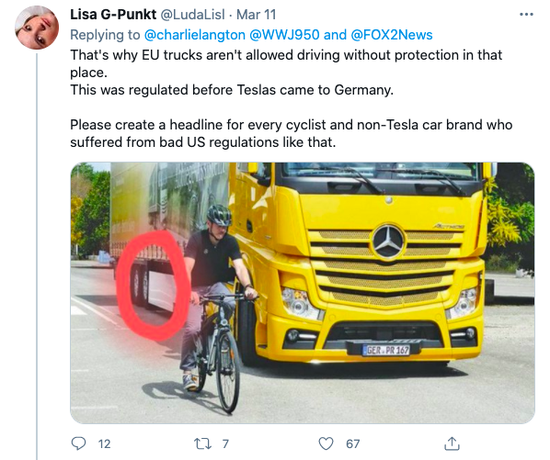Open the @charlielangton mention

195,35
